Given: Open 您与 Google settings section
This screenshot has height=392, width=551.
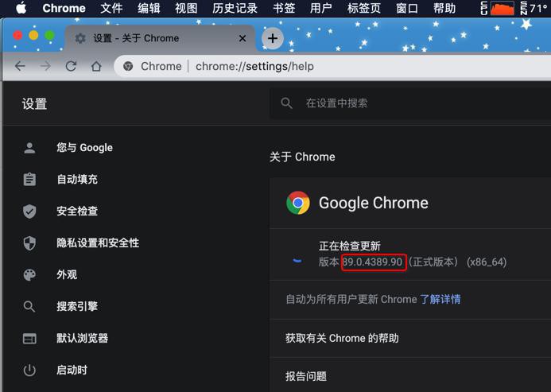Looking at the screenshot, I should 84,148.
